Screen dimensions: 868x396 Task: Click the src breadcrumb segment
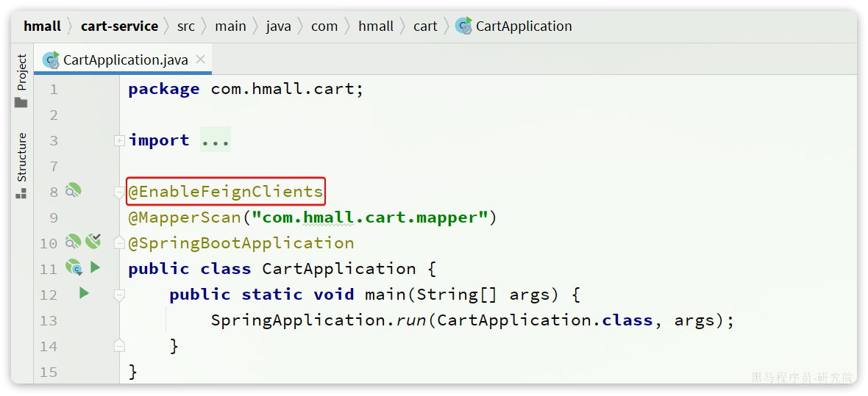pyautogui.click(x=186, y=26)
